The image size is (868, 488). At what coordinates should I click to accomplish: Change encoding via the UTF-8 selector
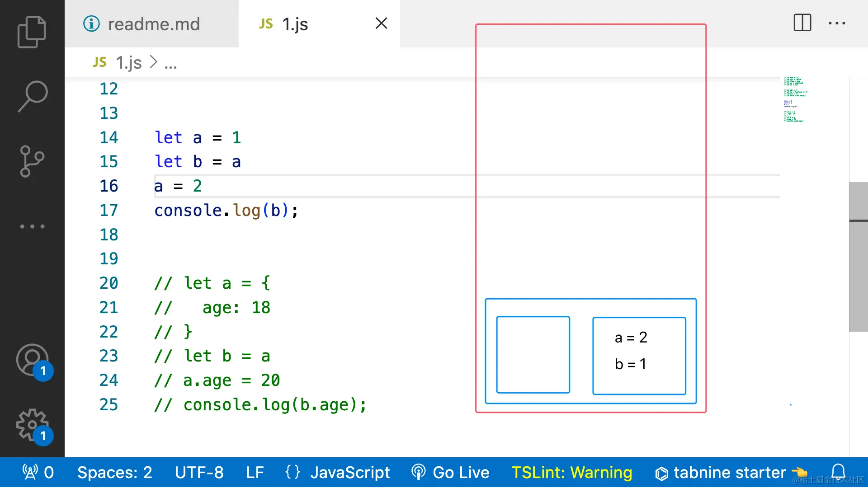click(x=199, y=472)
